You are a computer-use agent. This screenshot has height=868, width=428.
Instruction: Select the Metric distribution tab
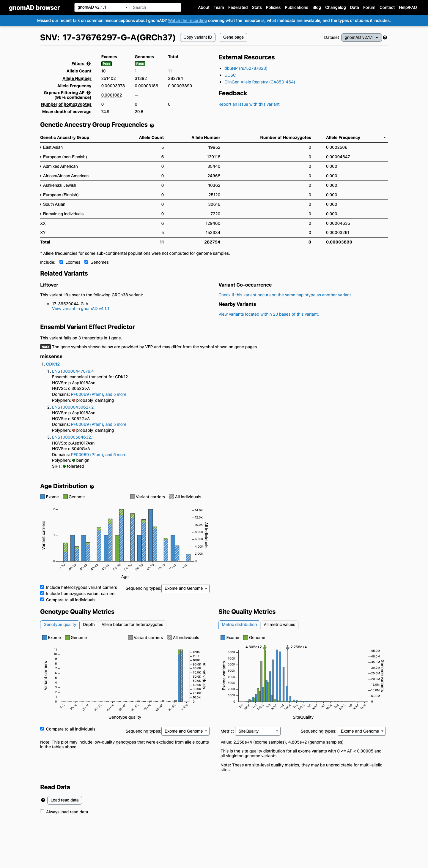(239, 624)
